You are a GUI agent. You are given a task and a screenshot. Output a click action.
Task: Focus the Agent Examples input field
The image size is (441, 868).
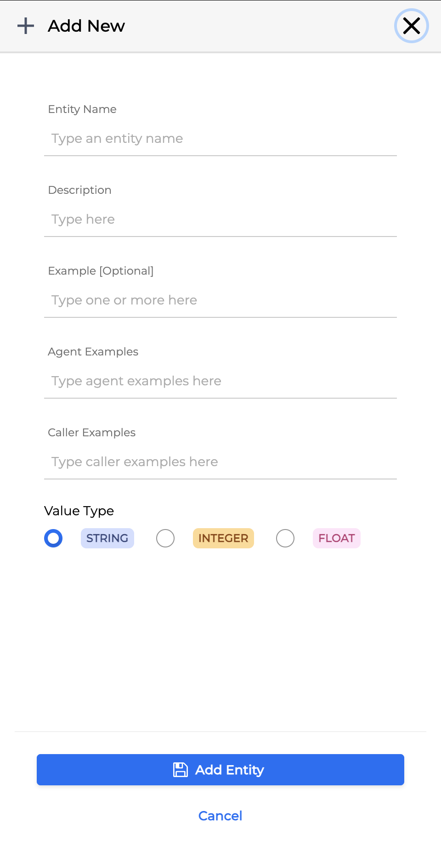coord(220,381)
